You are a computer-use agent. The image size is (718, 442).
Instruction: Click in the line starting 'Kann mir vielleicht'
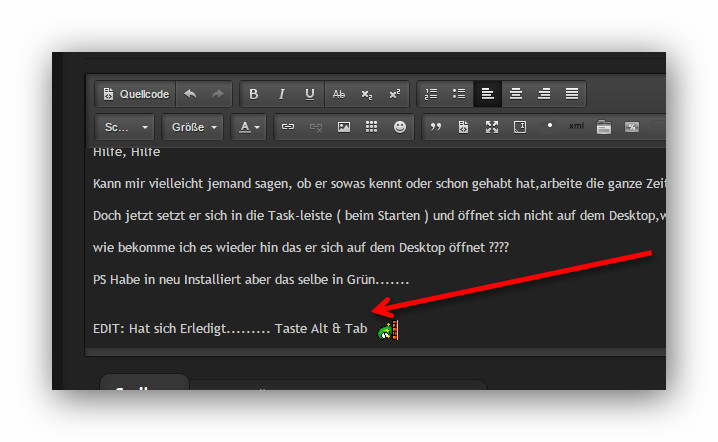pos(379,184)
